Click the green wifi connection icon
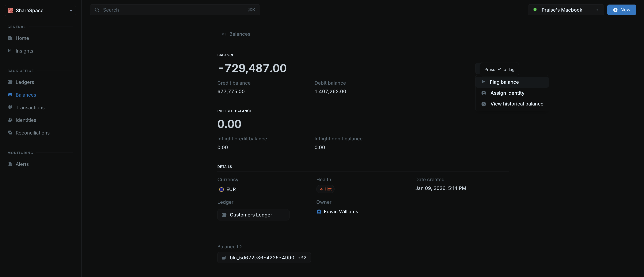 [535, 10]
